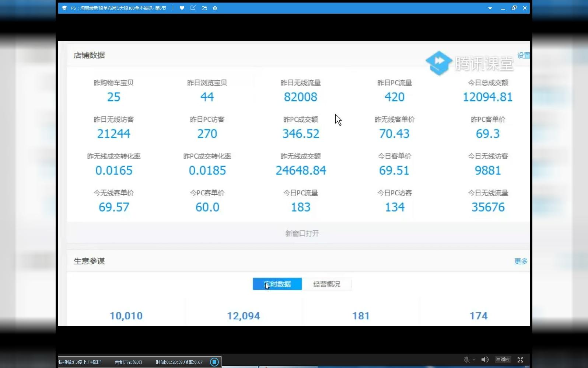Viewport: 588px width, 368px height.
Task: Click the 录制方式(GDI) recorder label
Action: pyautogui.click(x=128, y=362)
